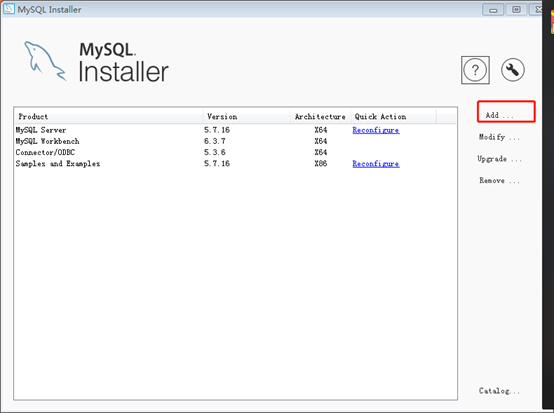Click the Add... button

506,112
